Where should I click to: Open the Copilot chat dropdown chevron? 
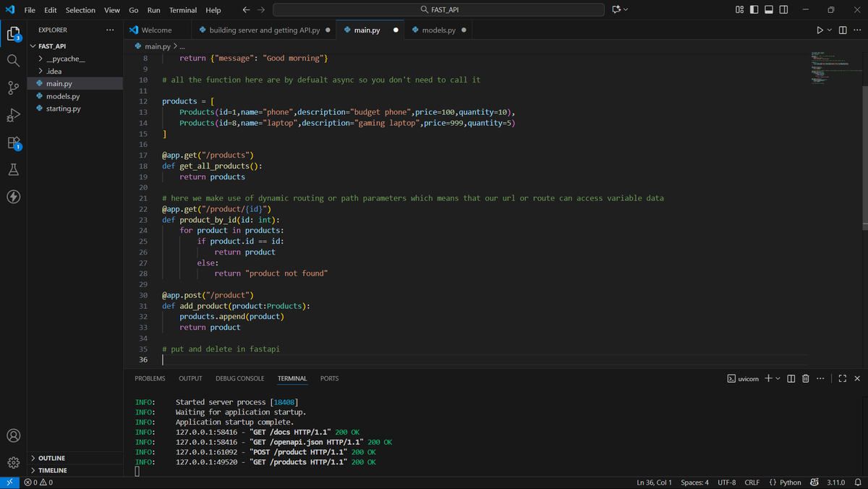pyautogui.click(x=625, y=10)
